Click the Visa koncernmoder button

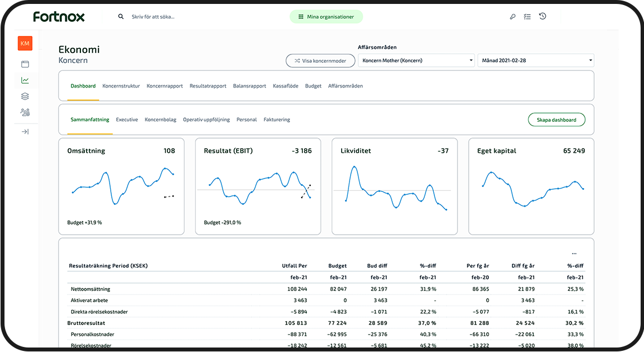point(320,61)
